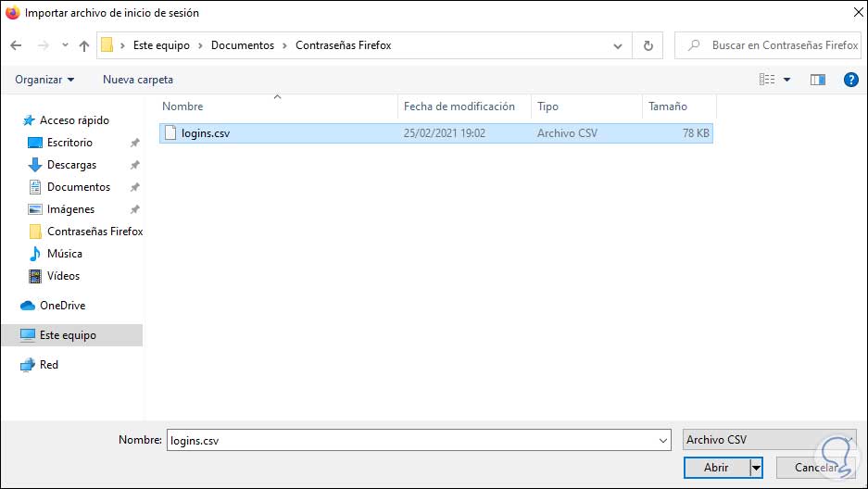Image resolution: width=868 pixels, height=489 pixels.
Task: Go up one folder level
Action: (84, 45)
